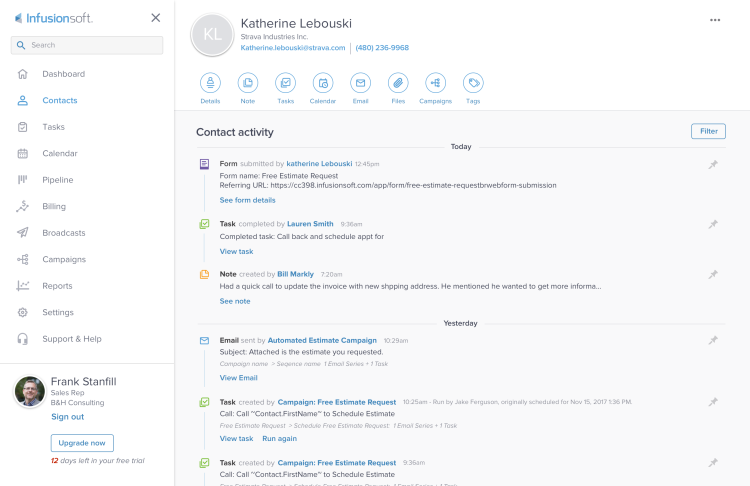Open Broadcasts in the sidebar

click(64, 233)
